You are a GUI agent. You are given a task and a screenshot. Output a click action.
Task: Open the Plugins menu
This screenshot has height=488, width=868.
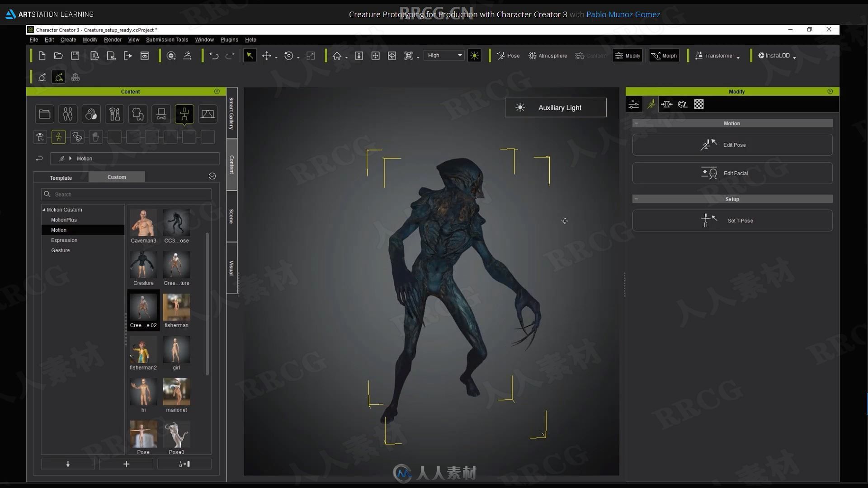point(229,39)
